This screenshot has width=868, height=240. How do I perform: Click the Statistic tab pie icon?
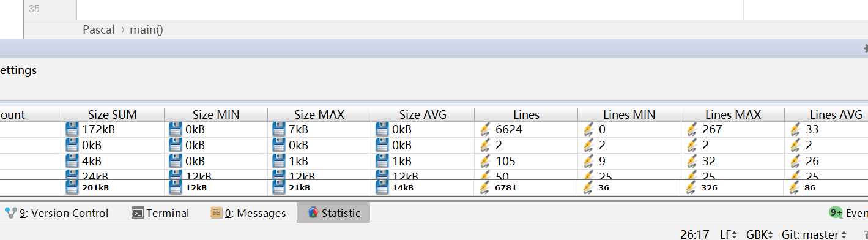pyautogui.click(x=313, y=212)
